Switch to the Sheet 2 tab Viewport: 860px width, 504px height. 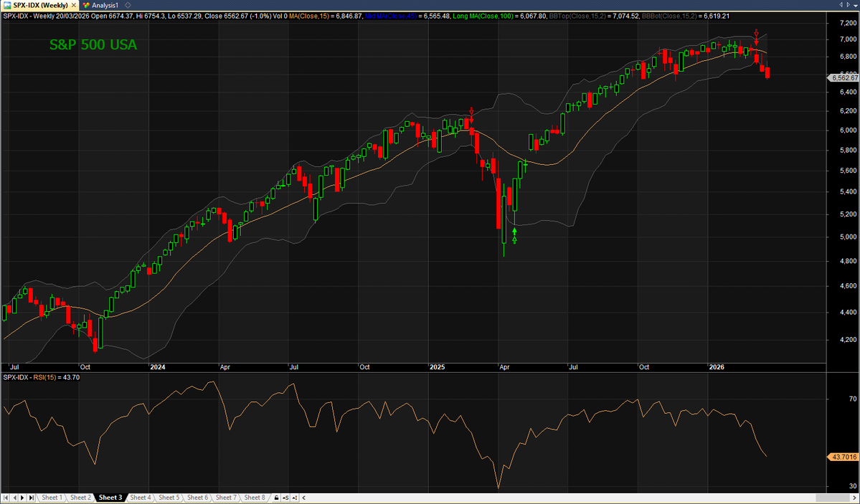(x=80, y=498)
